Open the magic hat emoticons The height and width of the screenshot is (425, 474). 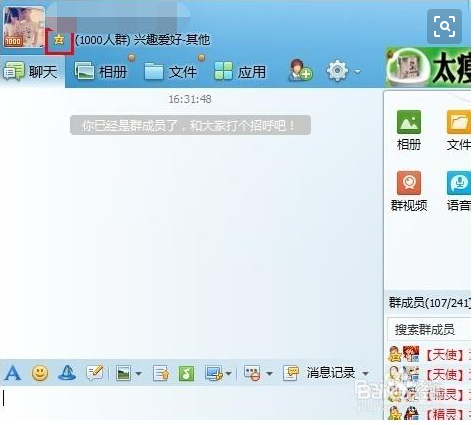pyautogui.click(x=67, y=373)
